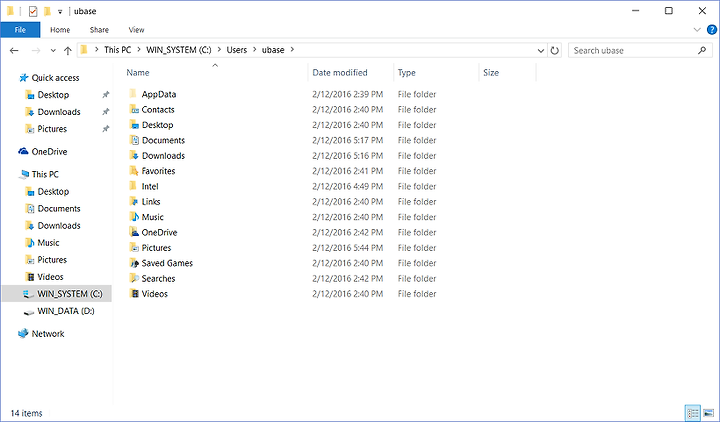The width and height of the screenshot is (720, 422).
Task: Select Network in navigation pane
Action: coord(48,334)
